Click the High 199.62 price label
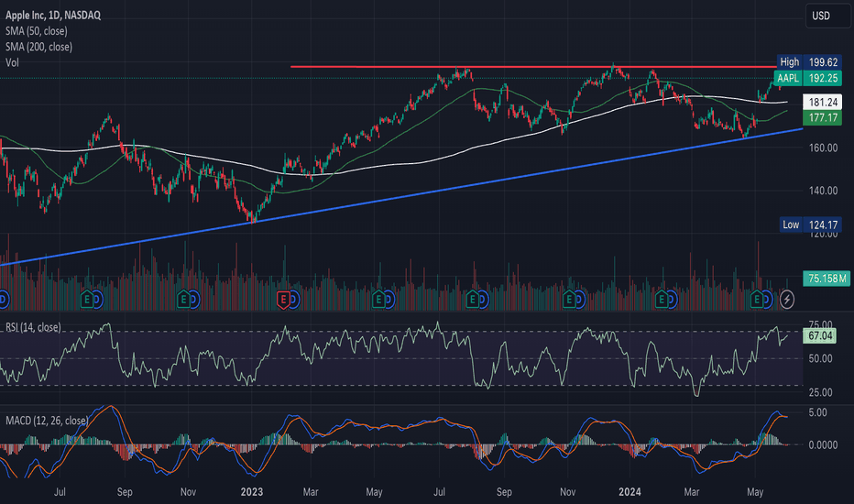 pyautogui.click(x=809, y=62)
